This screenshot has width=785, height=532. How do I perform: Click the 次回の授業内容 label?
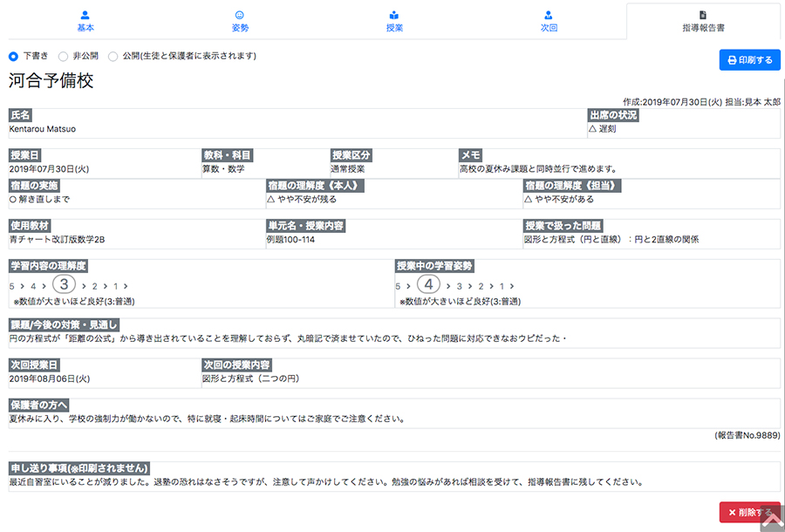[x=236, y=365]
